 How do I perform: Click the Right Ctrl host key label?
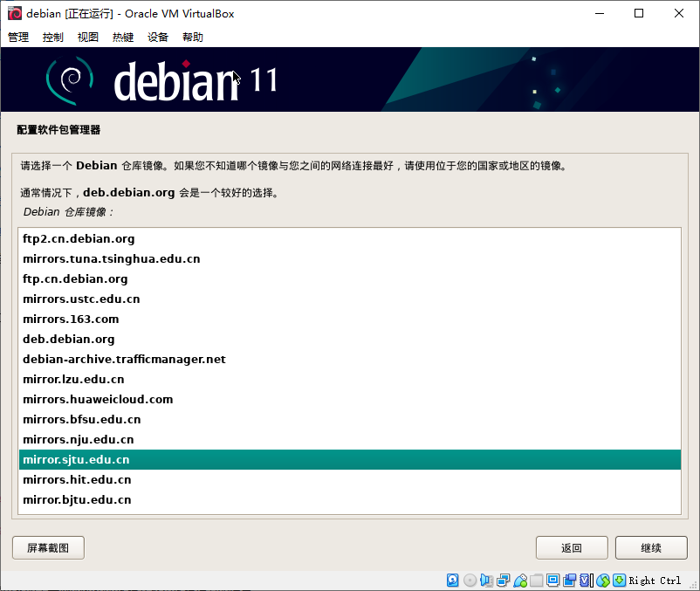(x=655, y=581)
